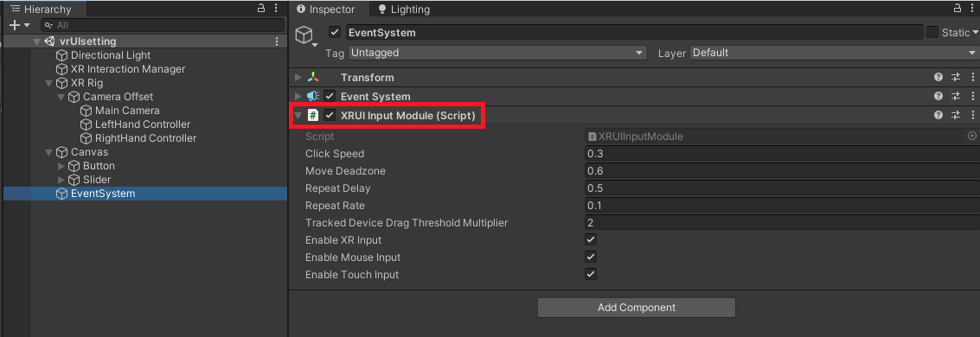980x337 pixels.
Task: Click the Hierarchy panel lock icon
Action: (261, 9)
